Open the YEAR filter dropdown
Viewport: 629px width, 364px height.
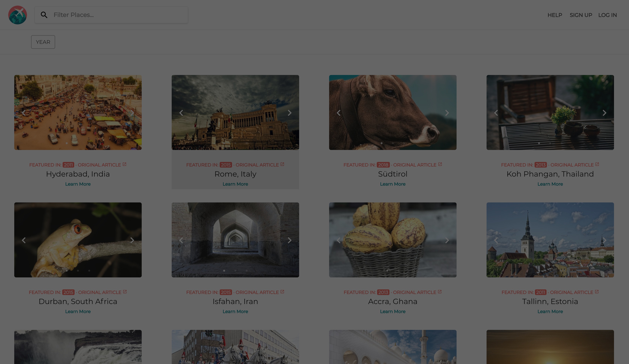43,42
